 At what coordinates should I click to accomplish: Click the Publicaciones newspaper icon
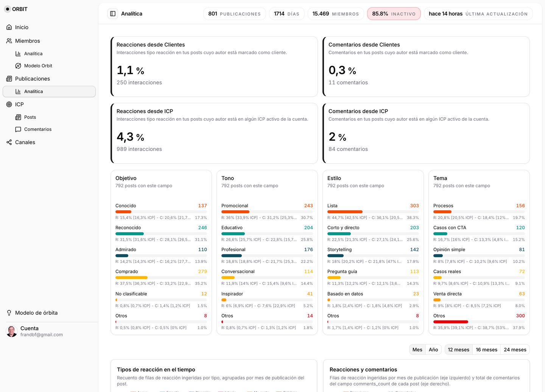pyautogui.click(x=9, y=79)
